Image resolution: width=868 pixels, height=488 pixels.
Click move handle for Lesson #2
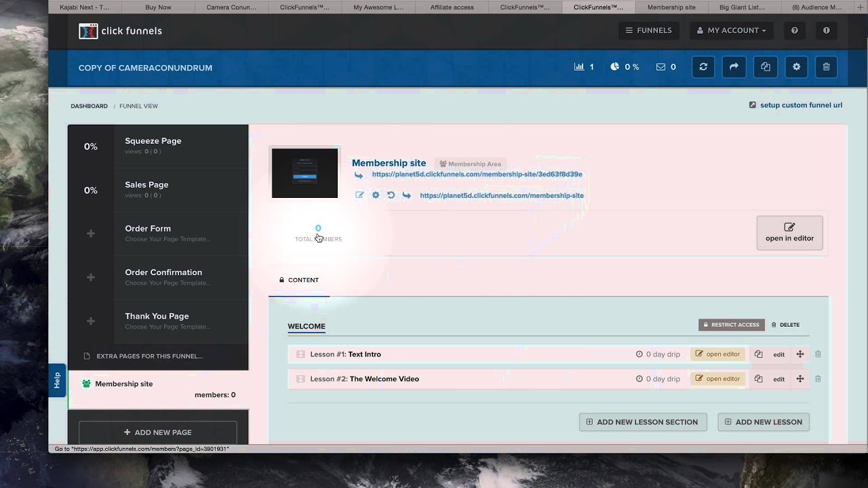800,379
